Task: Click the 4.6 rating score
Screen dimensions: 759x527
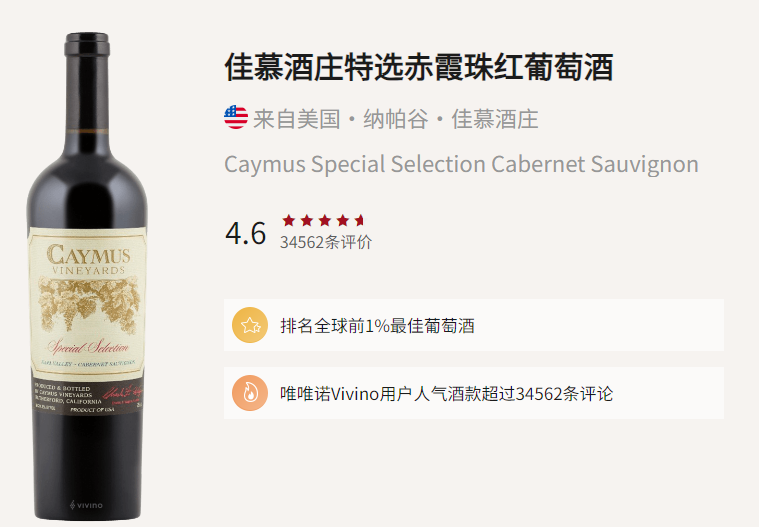Action: (x=245, y=233)
